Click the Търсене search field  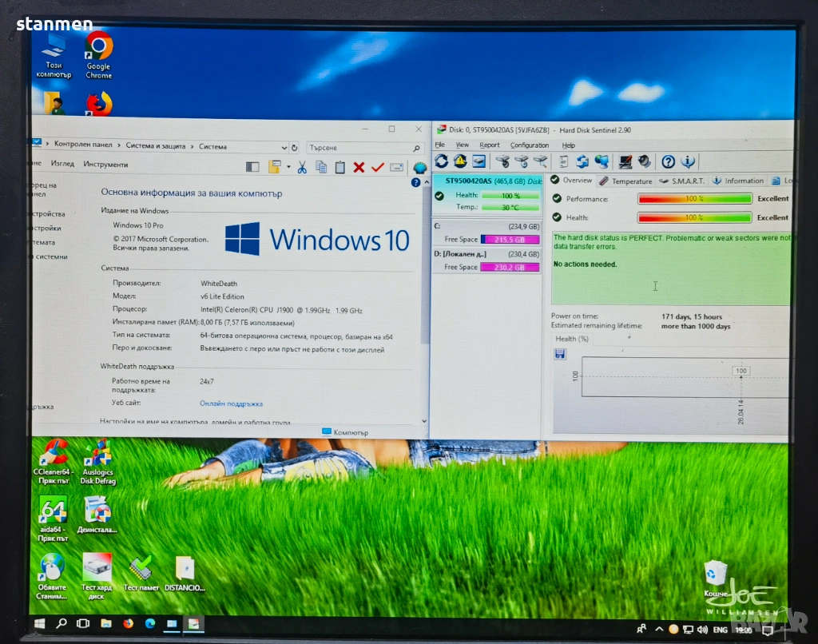pos(359,148)
